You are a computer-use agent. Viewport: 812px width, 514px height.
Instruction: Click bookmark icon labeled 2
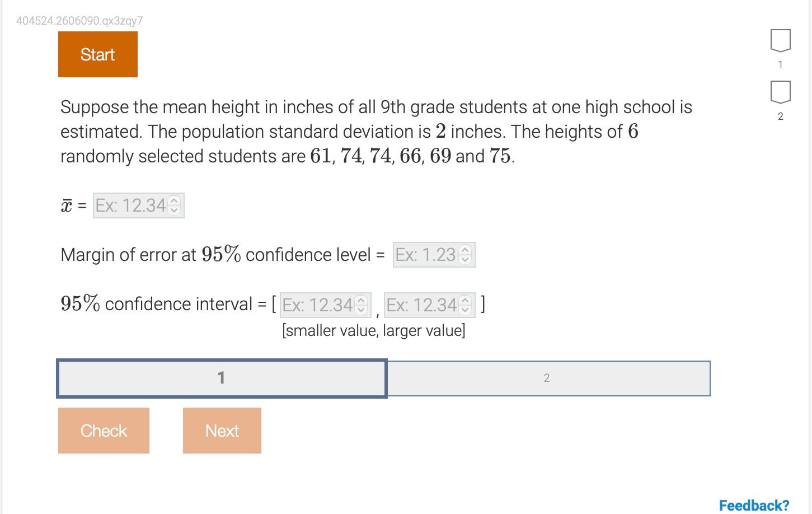click(780, 92)
